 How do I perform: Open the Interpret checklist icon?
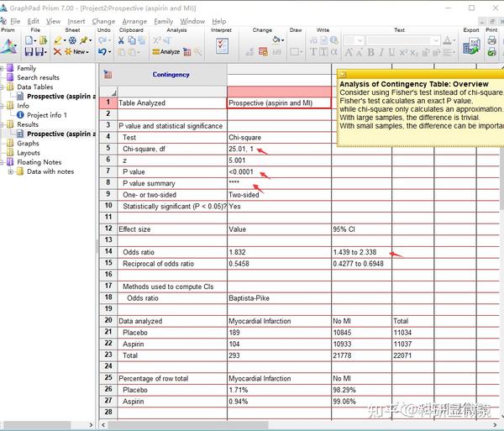(x=222, y=45)
